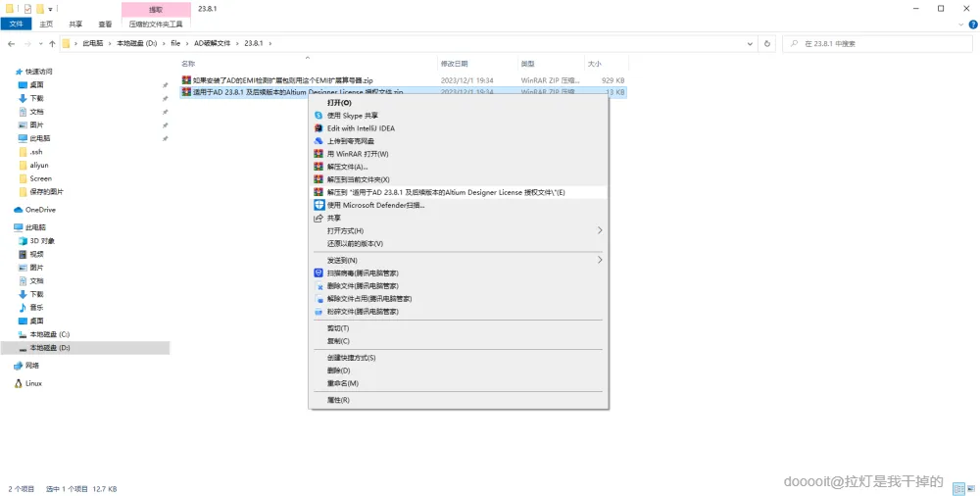Click AD破解文件 in address breadcrumb
The image size is (980, 496).
click(x=212, y=43)
